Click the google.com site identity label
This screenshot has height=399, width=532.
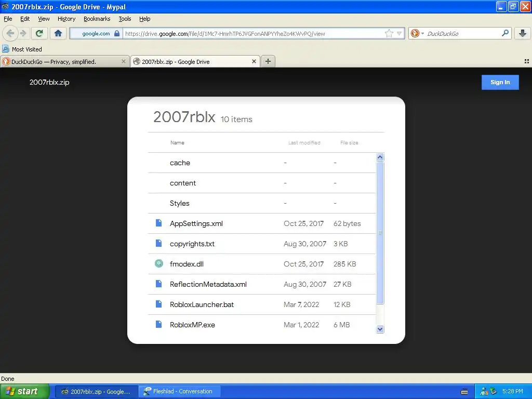click(96, 33)
